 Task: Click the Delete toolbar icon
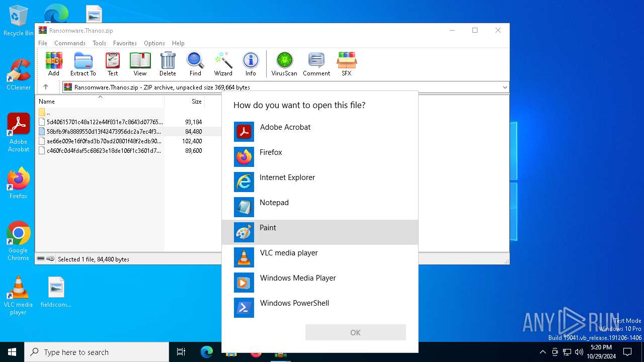click(168, 64)
